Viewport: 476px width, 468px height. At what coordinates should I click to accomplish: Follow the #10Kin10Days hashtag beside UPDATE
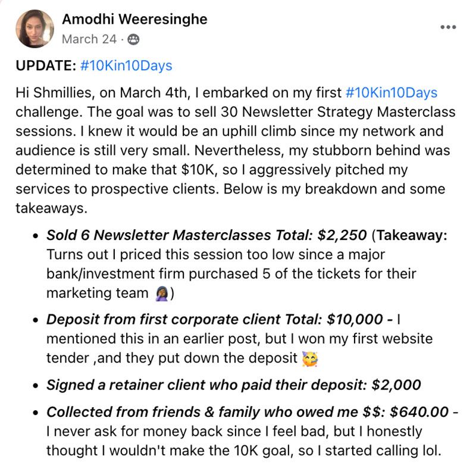coord(126,65)
